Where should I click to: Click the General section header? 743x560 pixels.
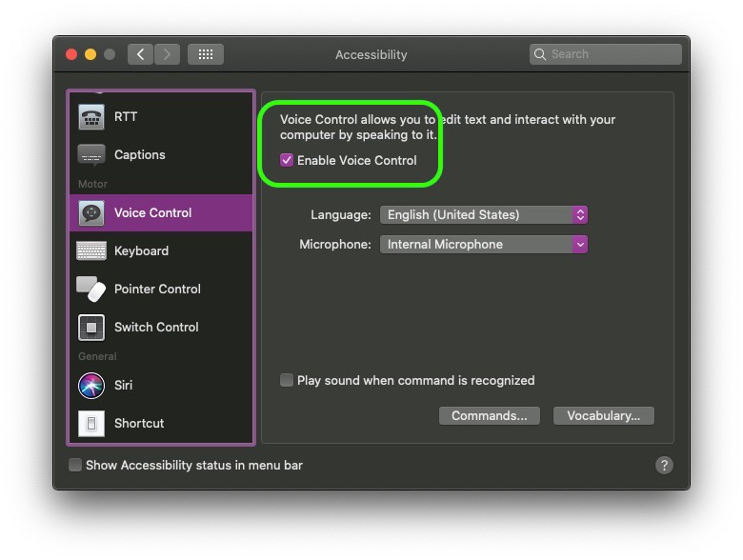tap(97, 356)
